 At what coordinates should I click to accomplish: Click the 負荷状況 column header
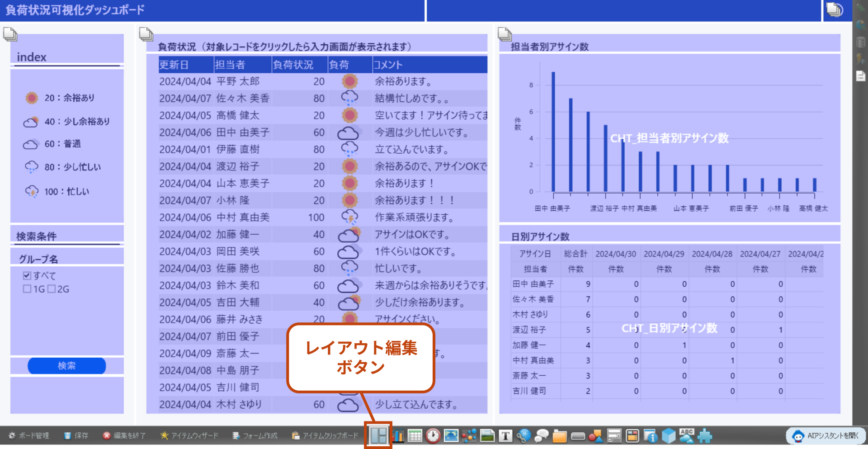tap(299, 65)
